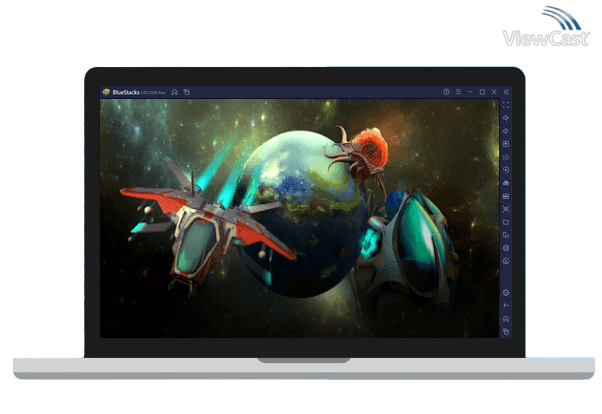The width and height of the screenshot is (602, 414).
Task: Increase volume with the volume up icon
Action: coord(506,118)
